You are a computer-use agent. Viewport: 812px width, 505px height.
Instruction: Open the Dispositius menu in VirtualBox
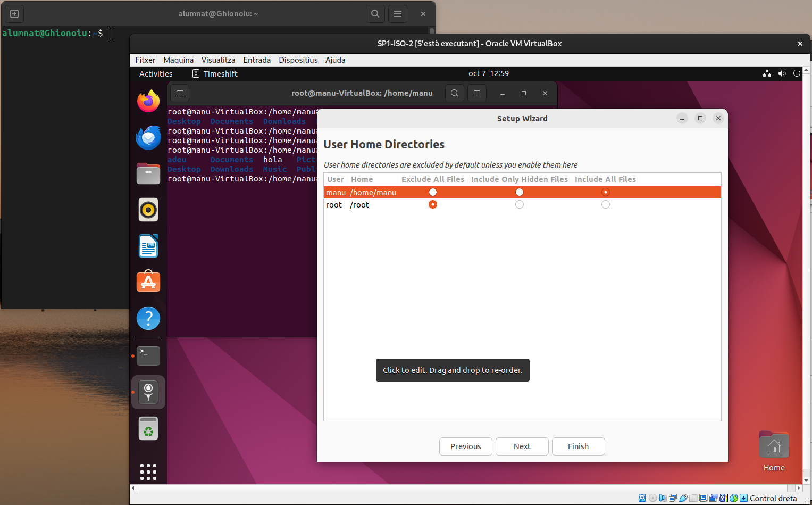click(298, 60)
